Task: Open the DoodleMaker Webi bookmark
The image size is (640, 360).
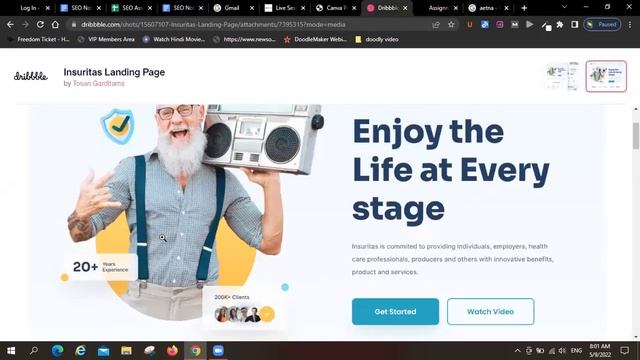Action: (315, 39)
